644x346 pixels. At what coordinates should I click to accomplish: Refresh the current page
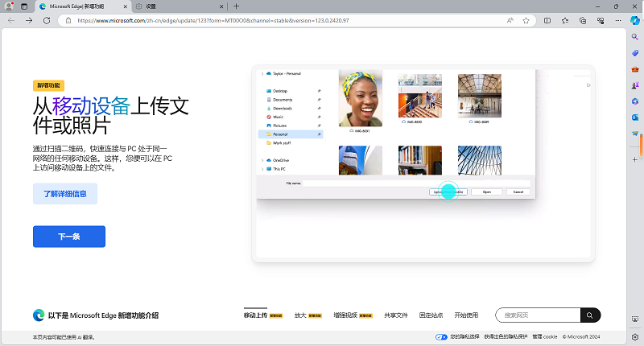[47, 21]
